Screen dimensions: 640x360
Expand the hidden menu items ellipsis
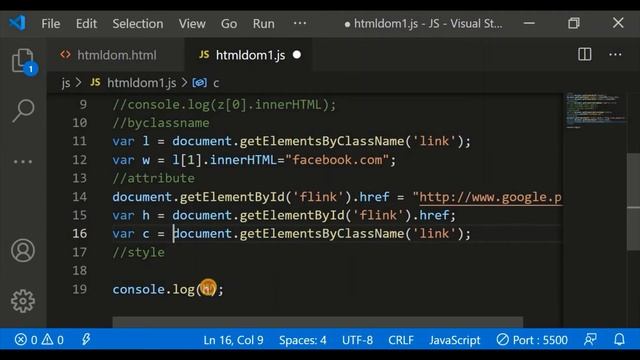pos(300,23)
